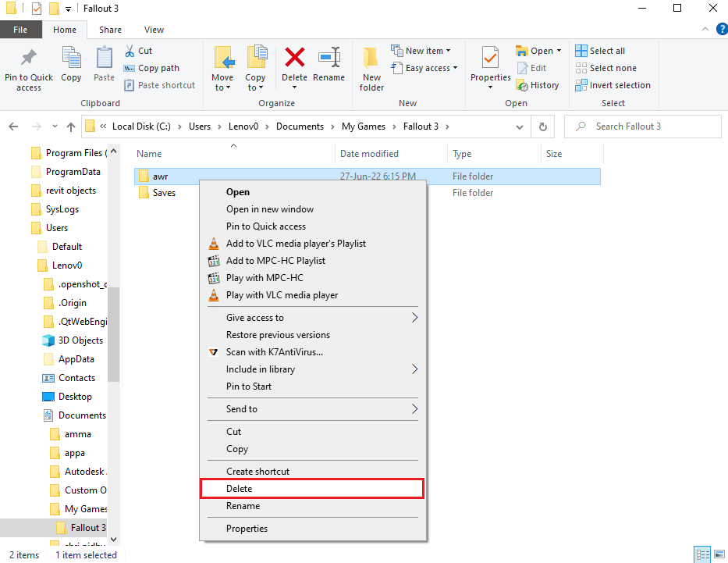
Task: Click Invert selection in ribbon
Action: 613,85
